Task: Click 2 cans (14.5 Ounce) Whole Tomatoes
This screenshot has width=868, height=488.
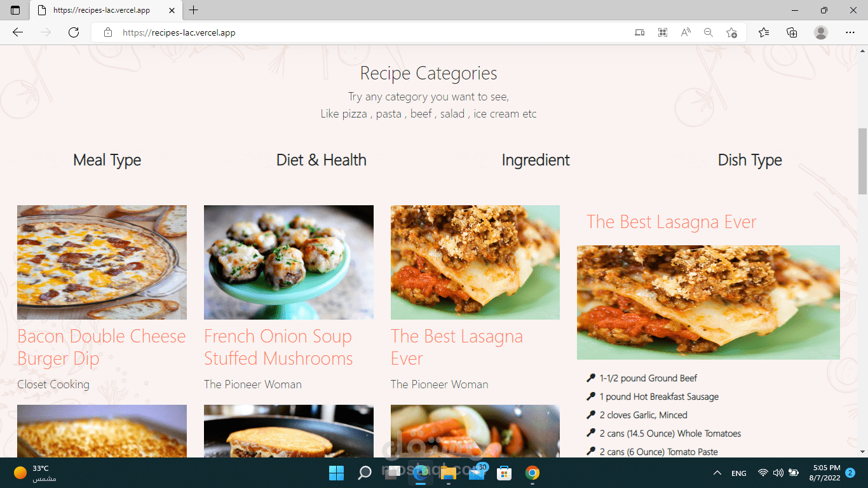Action: tap(670, 433)
